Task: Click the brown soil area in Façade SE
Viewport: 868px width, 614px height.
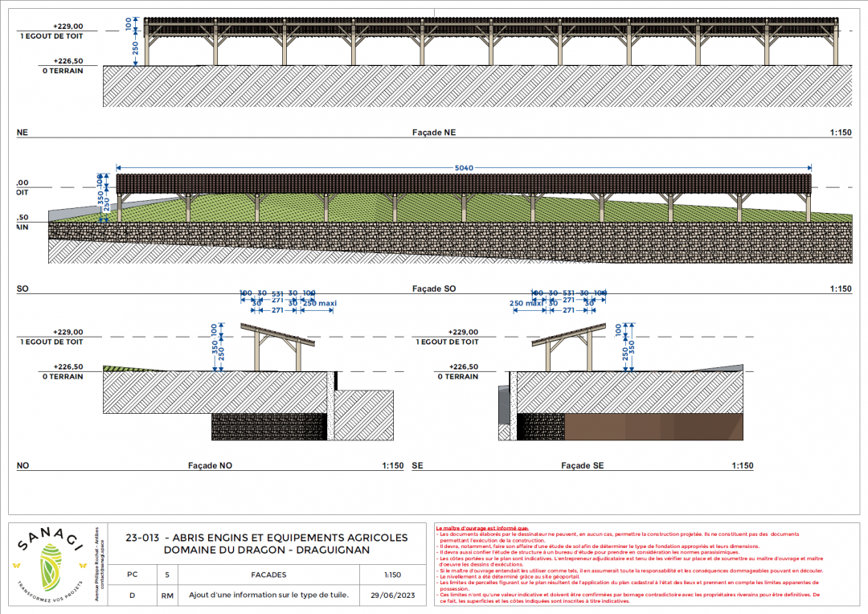Action: point(653,427)
